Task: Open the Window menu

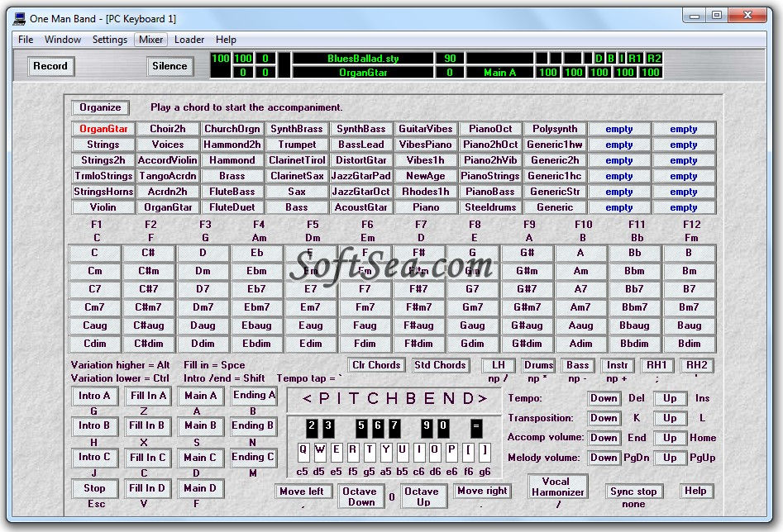Action: (x=62, y=40)
